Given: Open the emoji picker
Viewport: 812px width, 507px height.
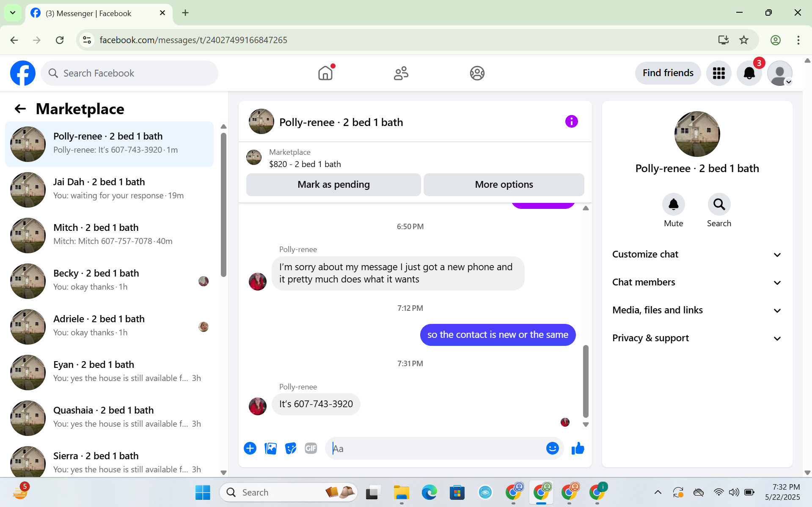Looking at the screenshot, I should click(552, 448).
